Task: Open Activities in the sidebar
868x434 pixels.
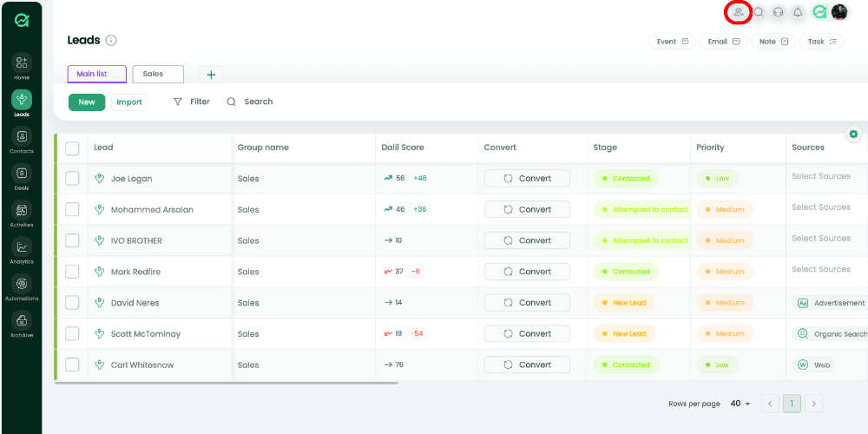Action: point(22,214)
